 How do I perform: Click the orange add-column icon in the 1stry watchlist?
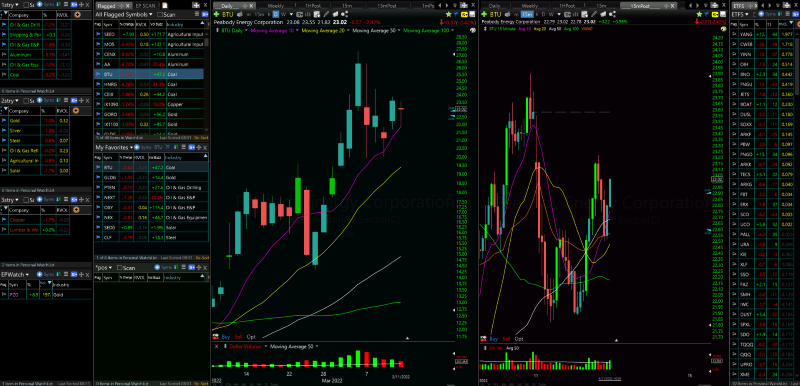(x=77, y=15)
